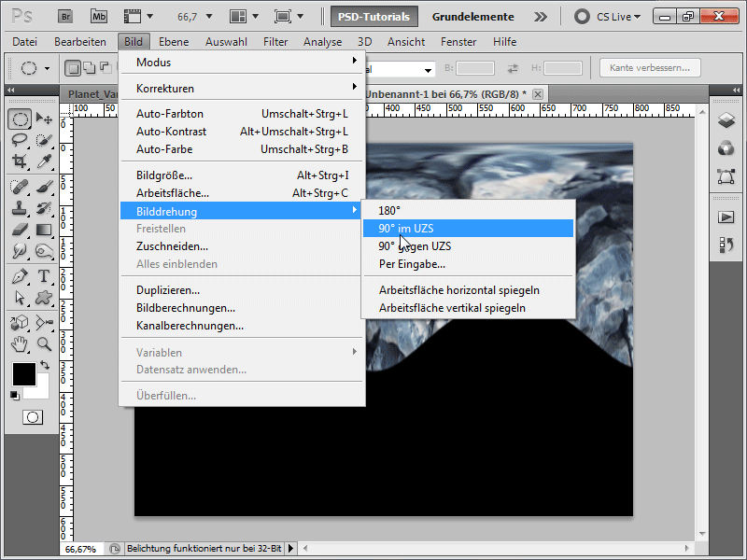This screenshot has width=747, height=560.
Task: Open the Korrekturen submenu
Action: [241, 89]
